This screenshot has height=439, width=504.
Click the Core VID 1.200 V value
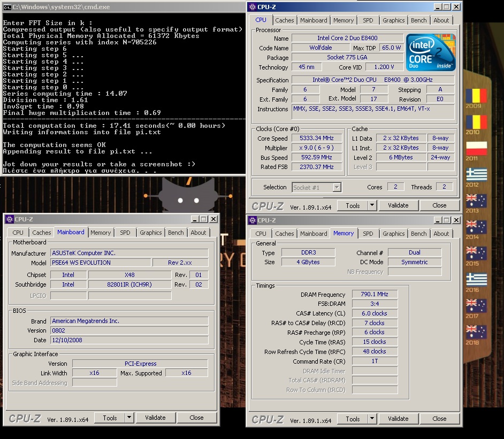coord(384,67)
